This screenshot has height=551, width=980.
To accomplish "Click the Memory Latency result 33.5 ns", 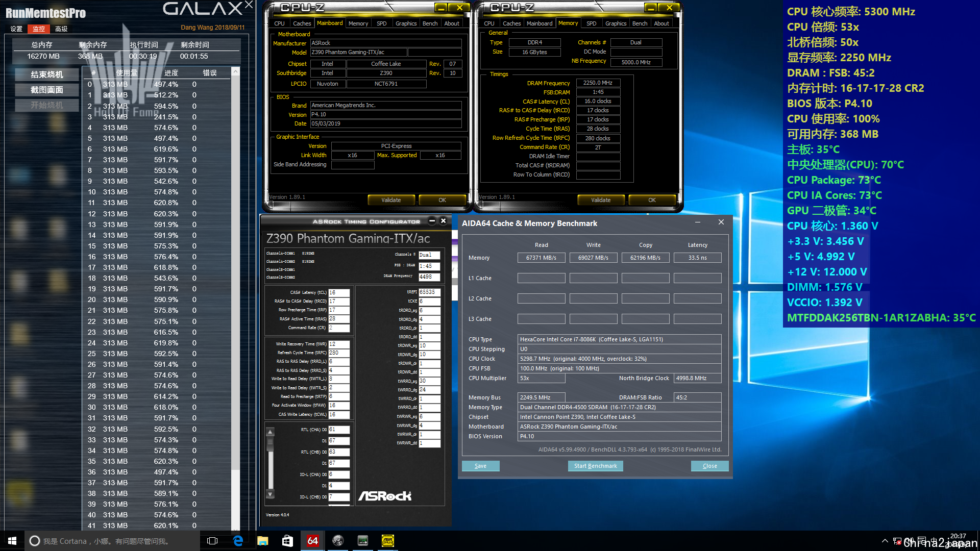I will (697, 258).
